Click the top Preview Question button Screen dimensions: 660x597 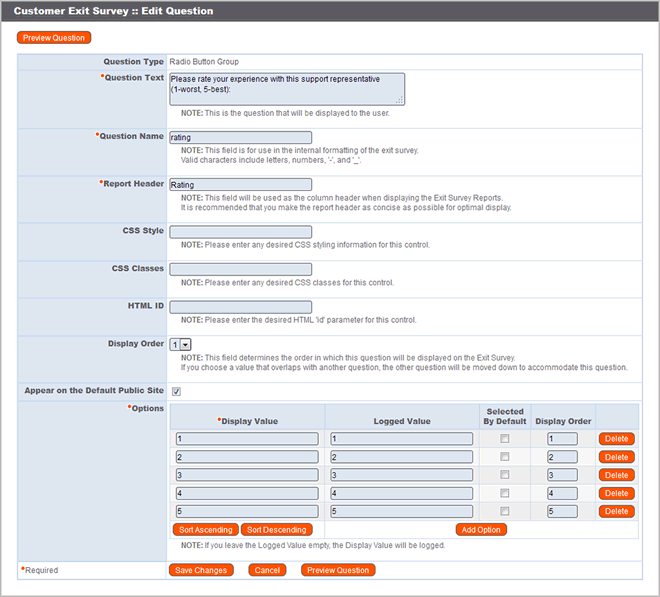tap(54, 38)
